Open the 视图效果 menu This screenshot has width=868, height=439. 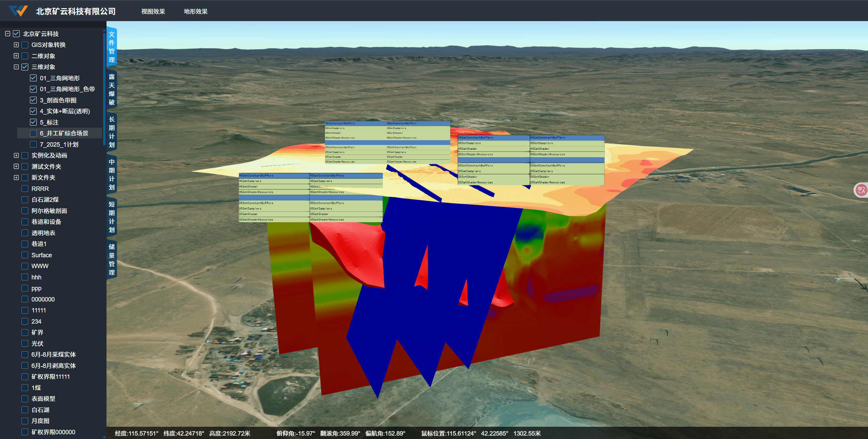point(153,12)
